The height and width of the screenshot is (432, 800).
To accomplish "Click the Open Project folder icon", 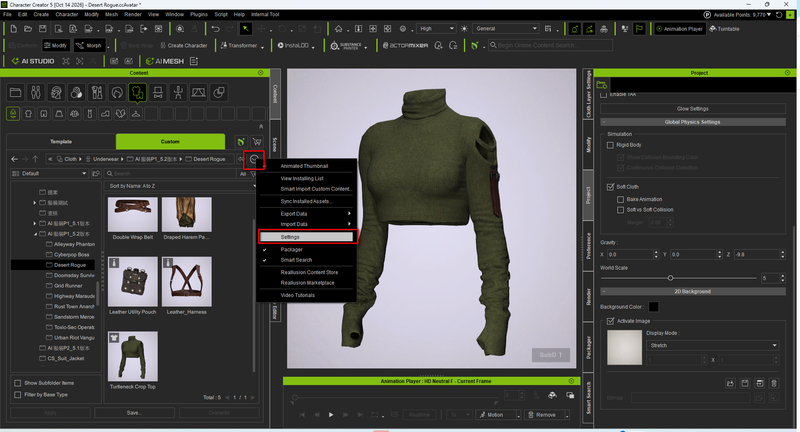I will pyautogui.click(x=28, y=29).
